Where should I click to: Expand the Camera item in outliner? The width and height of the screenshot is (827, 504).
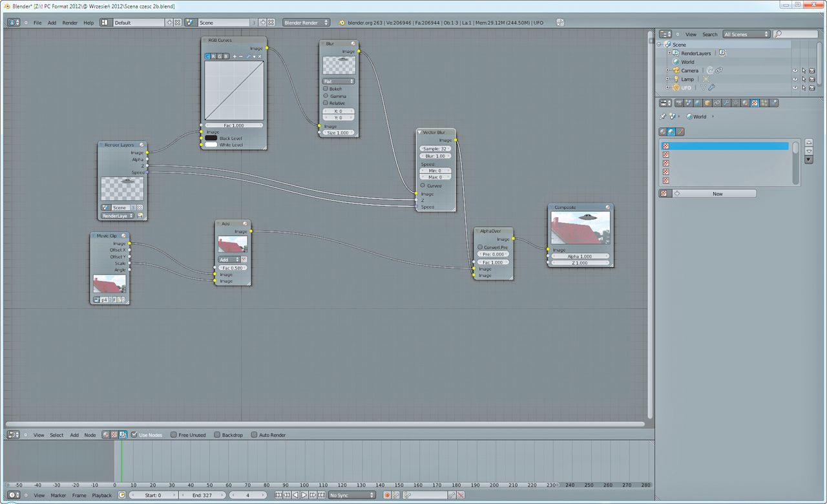click(667, 70)
